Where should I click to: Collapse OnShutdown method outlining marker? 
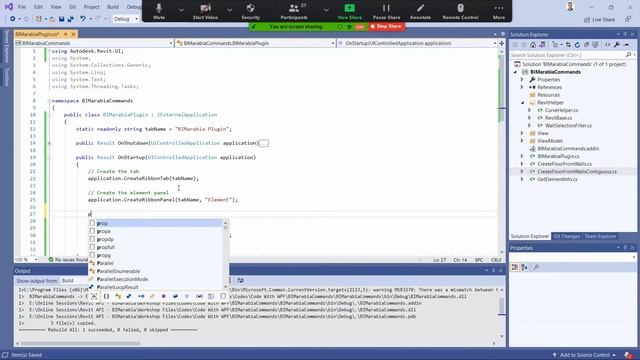click(x=49, y=143)
